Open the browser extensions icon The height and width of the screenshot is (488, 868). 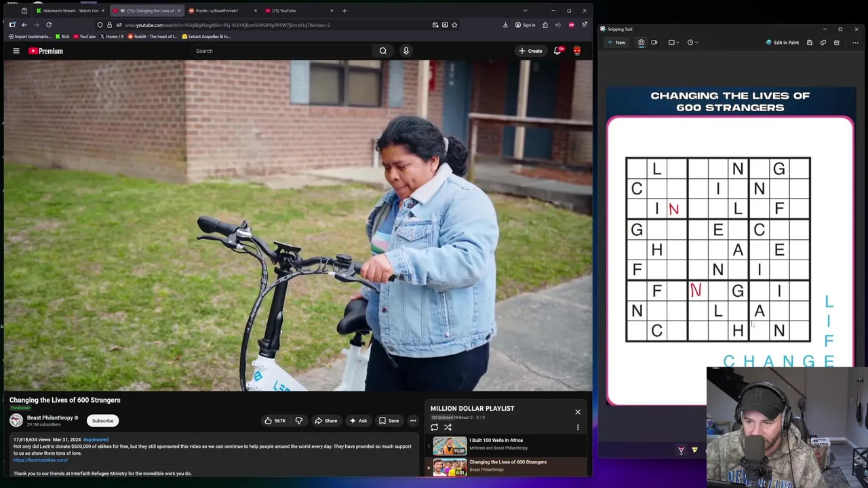click(x=545, y=25)
